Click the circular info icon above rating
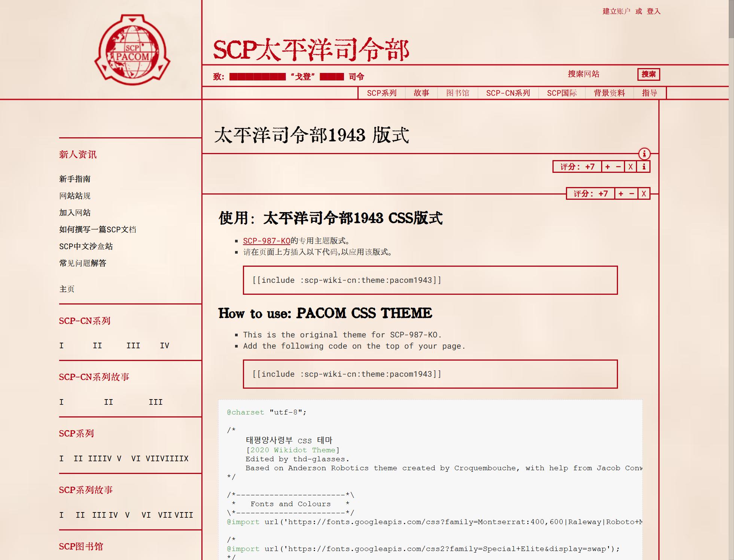This screenshot has width=734, height=560. coord(644,153)
